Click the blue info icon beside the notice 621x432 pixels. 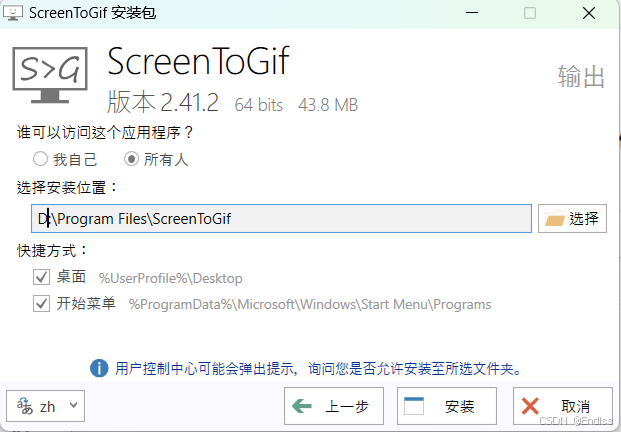[99, 368]
